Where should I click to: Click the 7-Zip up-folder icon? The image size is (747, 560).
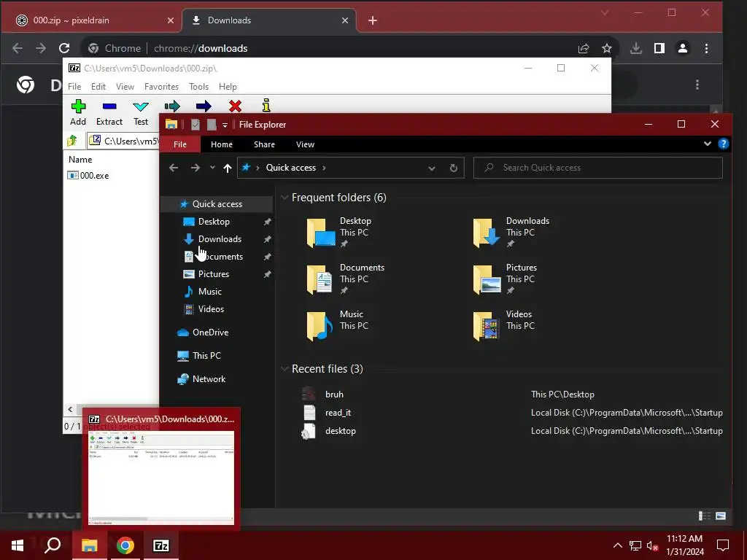point(72,141)
